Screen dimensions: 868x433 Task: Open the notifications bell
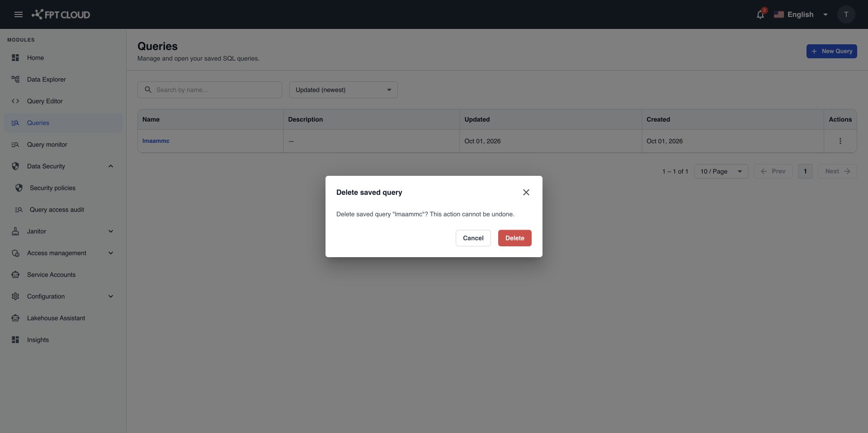[x=760, y=14]
